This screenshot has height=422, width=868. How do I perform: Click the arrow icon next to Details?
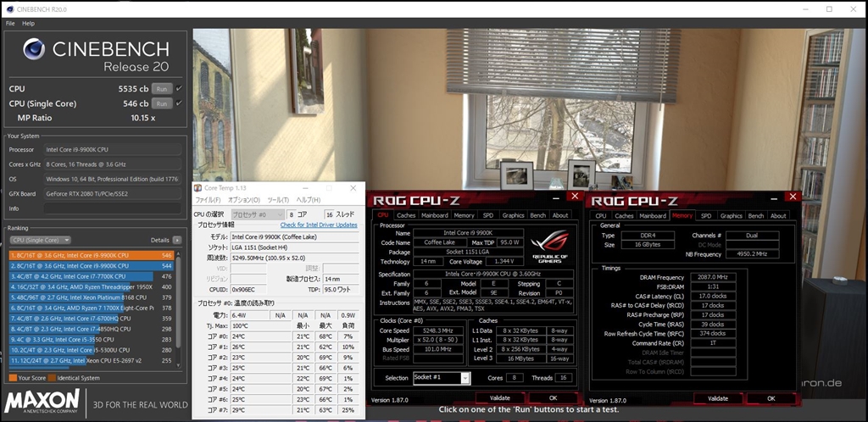(176, 240)
